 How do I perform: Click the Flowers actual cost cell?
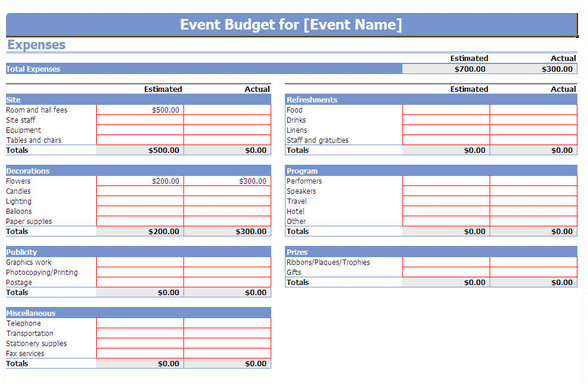point(227,181)
